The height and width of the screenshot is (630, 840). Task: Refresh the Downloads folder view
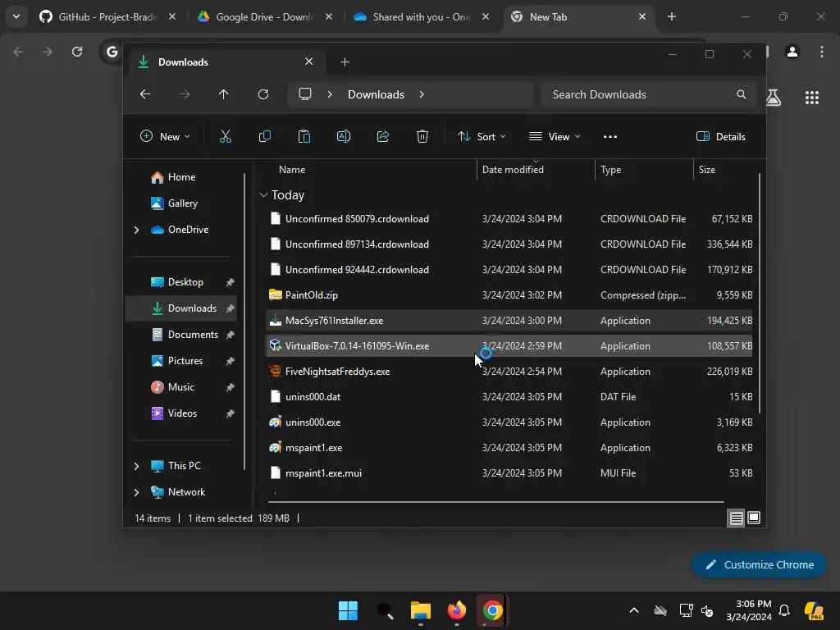click(263, 94)
